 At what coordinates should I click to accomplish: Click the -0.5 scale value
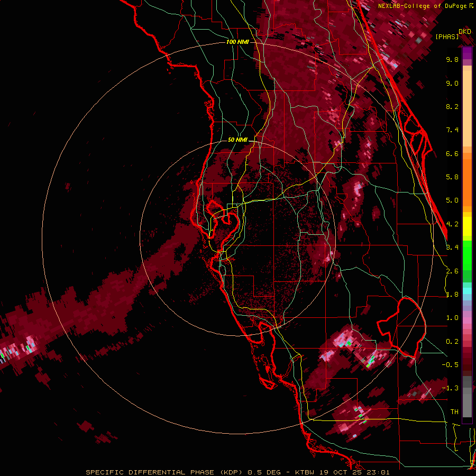pos(450,365)
